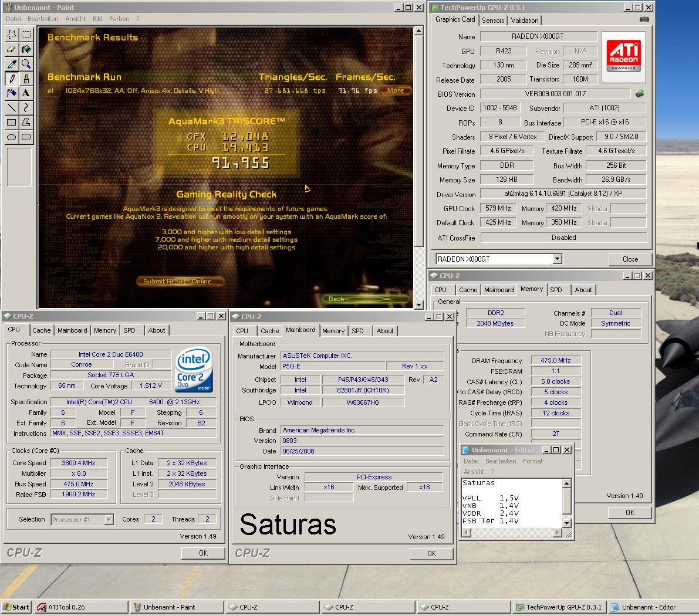The image size is (699, 616).
Task: Switch to Unbenannt - Editor on taskbar
Action: point(653,607)
